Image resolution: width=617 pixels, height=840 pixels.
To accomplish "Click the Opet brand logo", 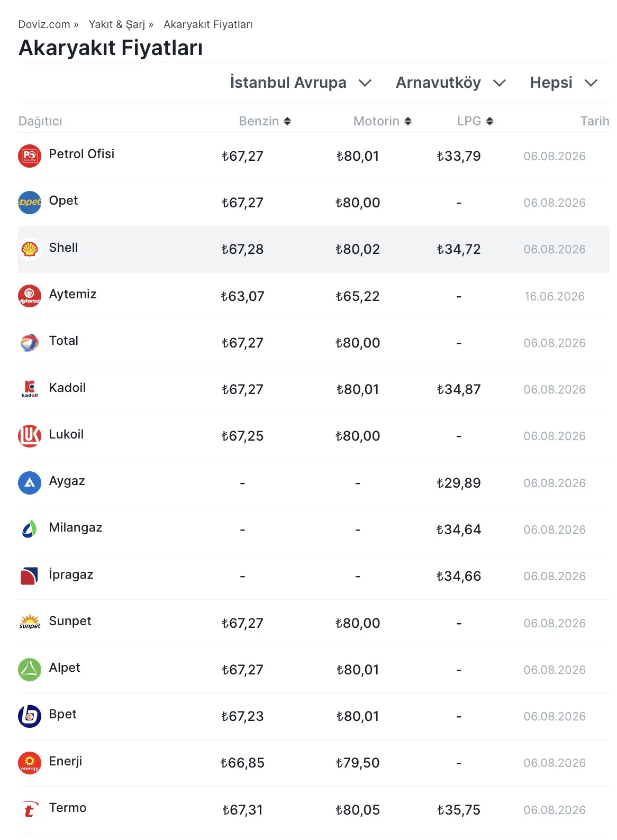I will tap(30, 203).
